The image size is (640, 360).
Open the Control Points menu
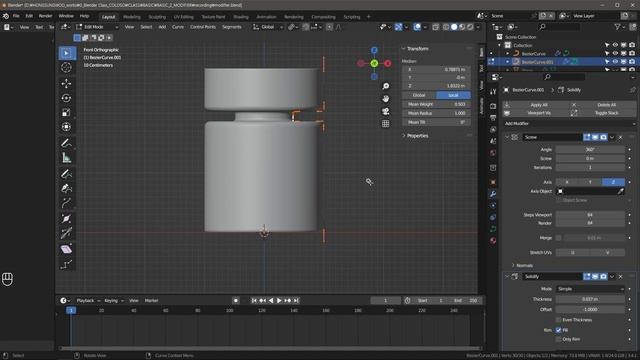point(202,27)
